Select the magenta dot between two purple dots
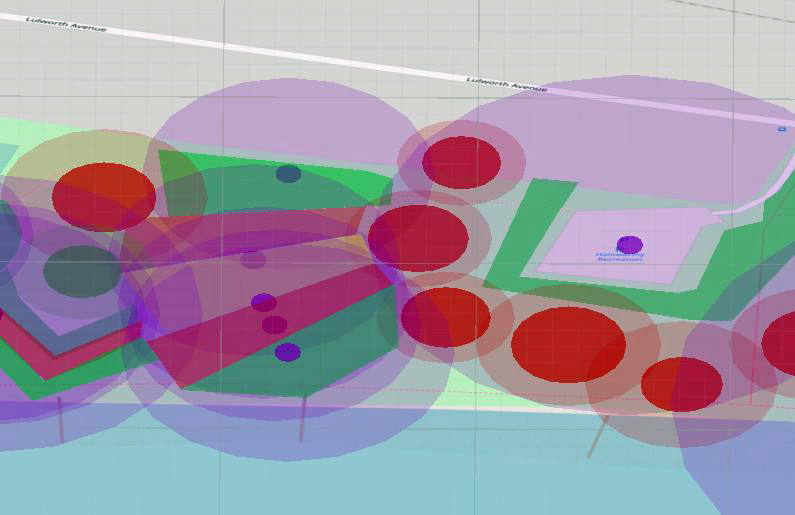This screenshot has width=795, height=515. (x=274, y=325)
